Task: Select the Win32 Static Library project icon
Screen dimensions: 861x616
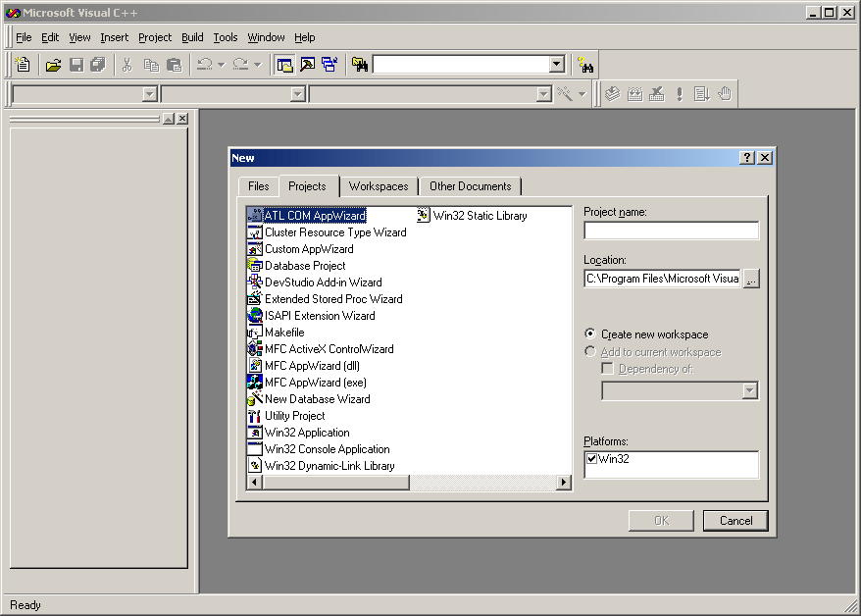Action: pos(423,215)
